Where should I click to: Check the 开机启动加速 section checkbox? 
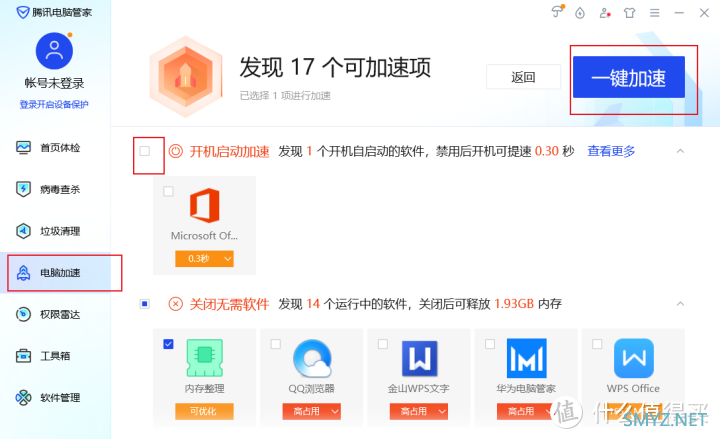coord(145,151)
